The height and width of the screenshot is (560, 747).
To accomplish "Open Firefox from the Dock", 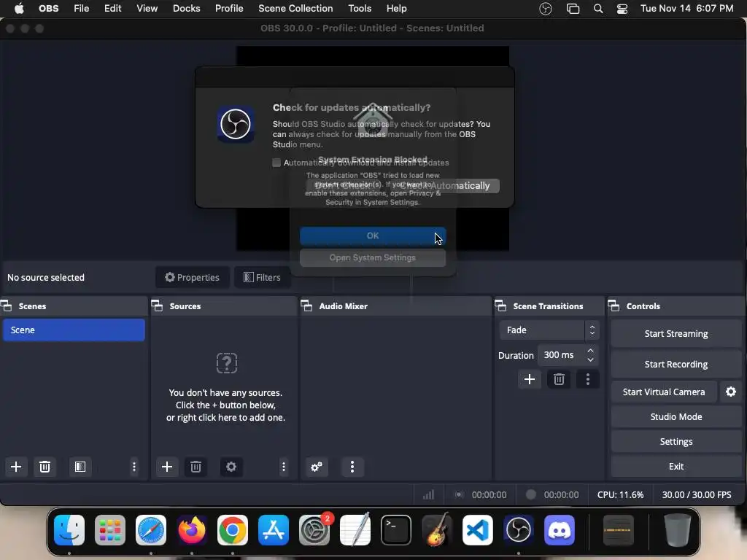I will point(192,530).
